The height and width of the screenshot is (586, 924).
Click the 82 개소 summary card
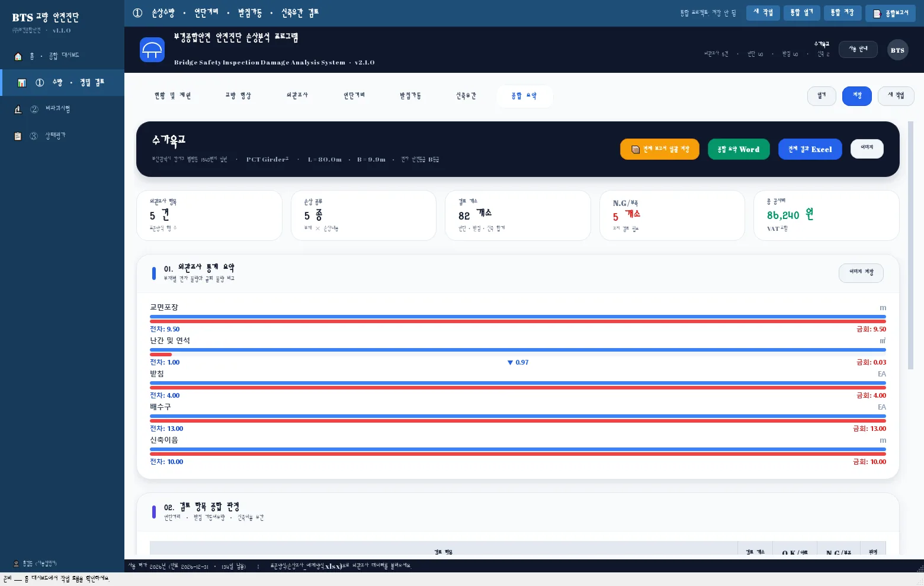pos(518,215)
